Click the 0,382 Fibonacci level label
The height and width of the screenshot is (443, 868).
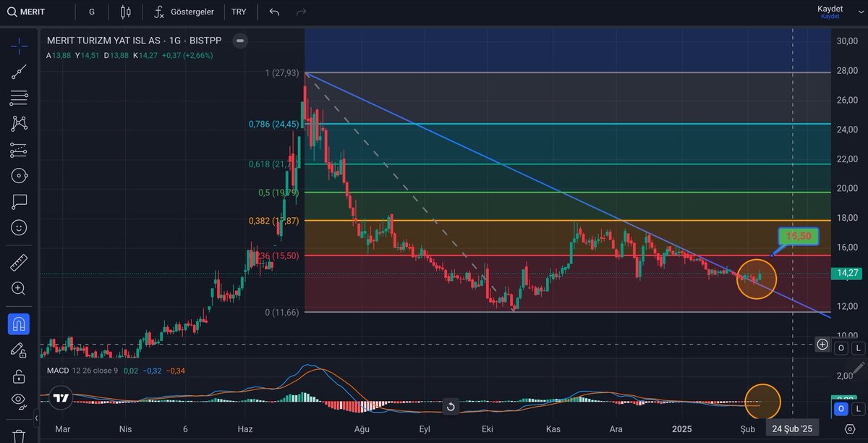273,221
